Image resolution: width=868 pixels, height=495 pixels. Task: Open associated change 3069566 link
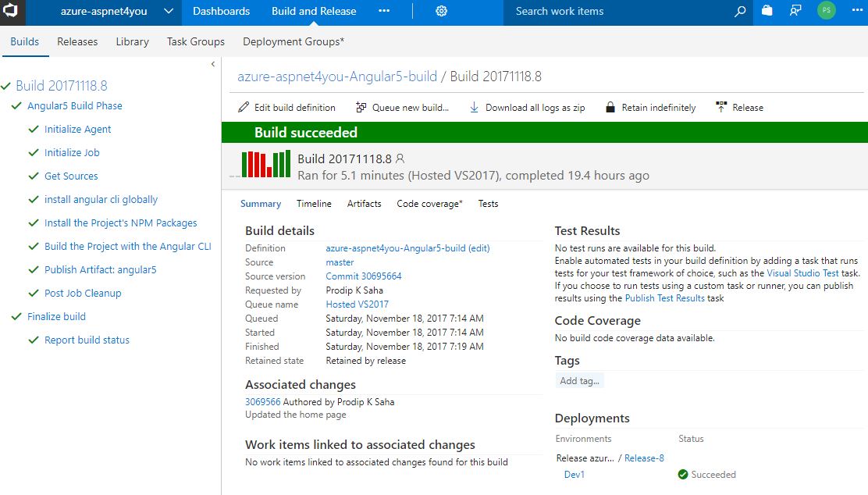pos(263,402)
